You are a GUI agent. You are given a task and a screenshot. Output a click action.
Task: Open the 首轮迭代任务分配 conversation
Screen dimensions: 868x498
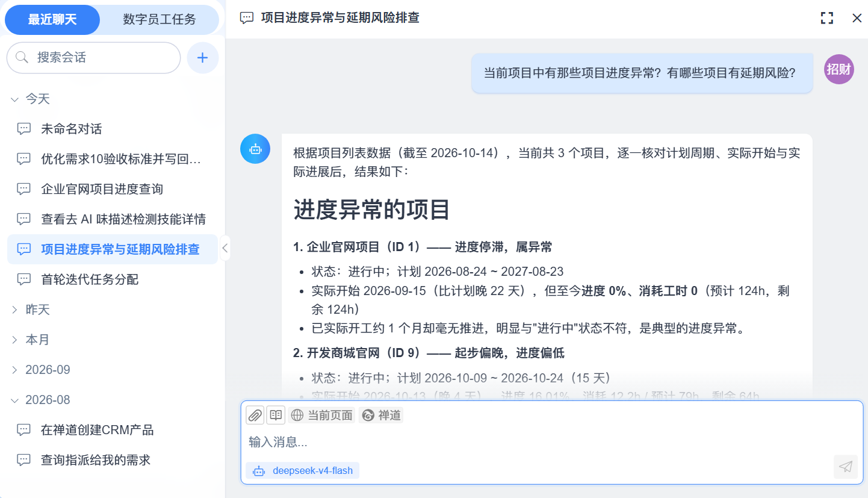click(113, 279)
